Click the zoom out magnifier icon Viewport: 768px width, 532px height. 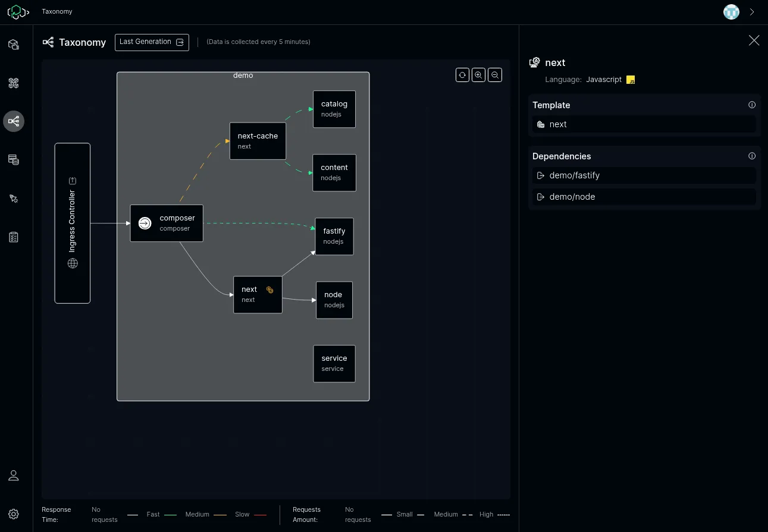pyautogui.click(x=494, y=75)
